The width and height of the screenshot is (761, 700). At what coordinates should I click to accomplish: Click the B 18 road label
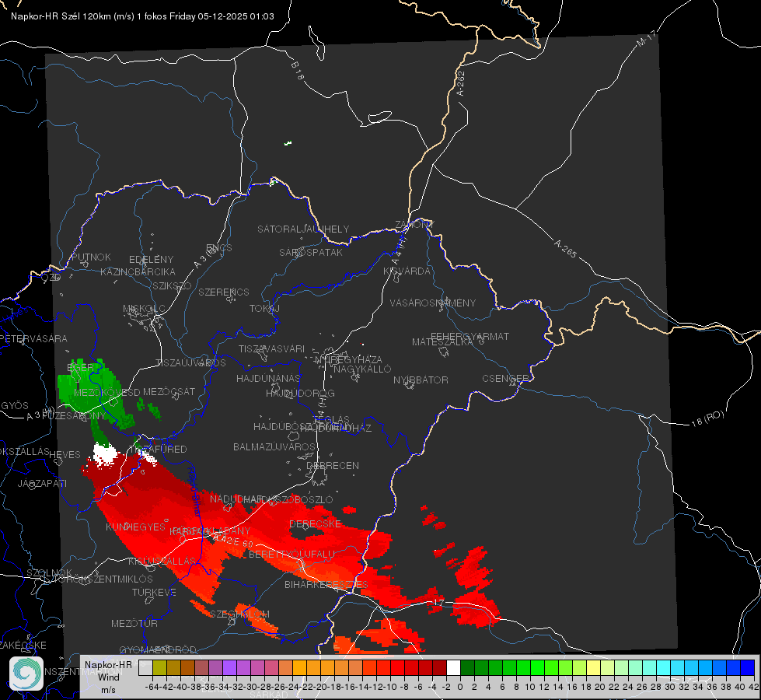pos(298,71)
